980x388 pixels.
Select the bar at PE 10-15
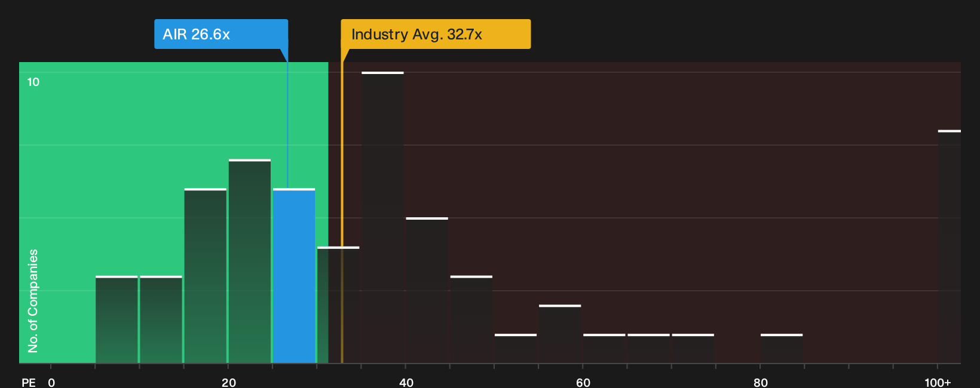161,319
